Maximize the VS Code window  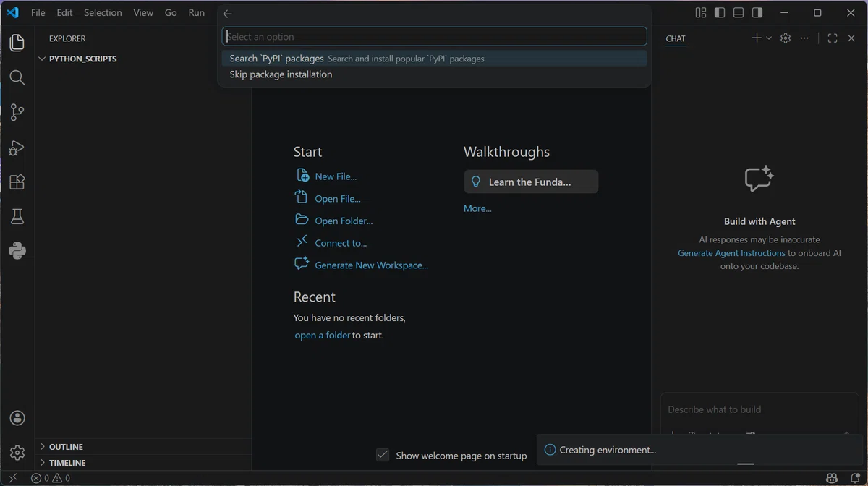[x=817, y=12]
